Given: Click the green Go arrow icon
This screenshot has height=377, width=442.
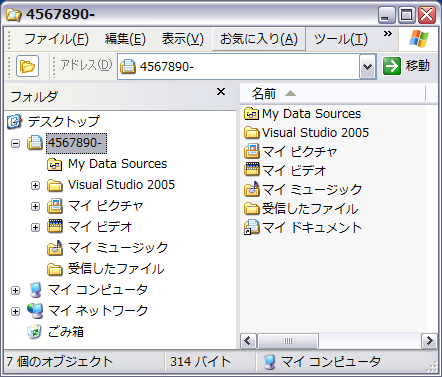Looking at the screenshot, I should click(392, 66).
